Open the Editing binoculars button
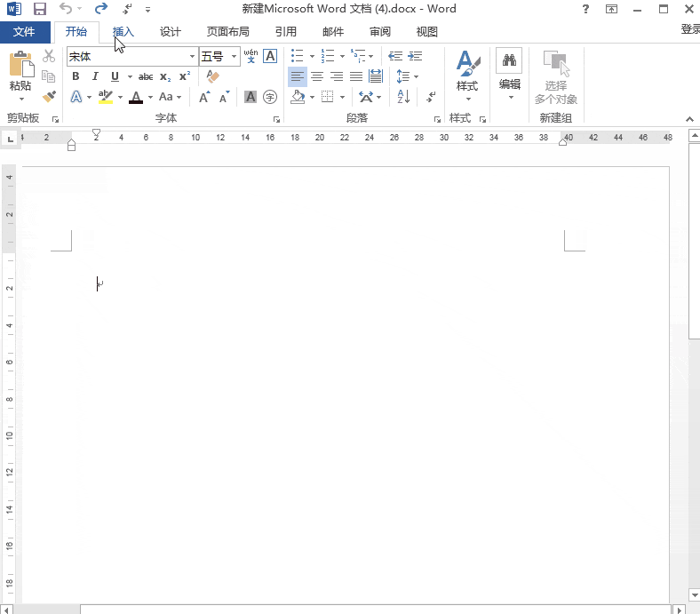Image resolution: width=700 pixels, height=614 pixels. [509, 60]
